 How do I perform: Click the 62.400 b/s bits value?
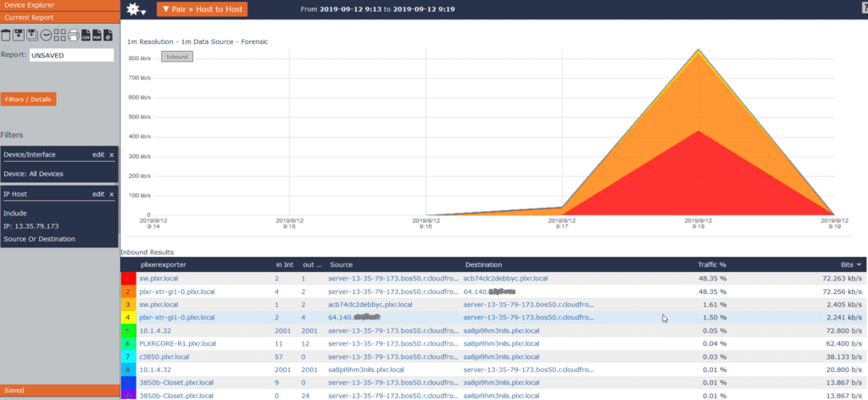pyautogui.click(x=844, y=343)
